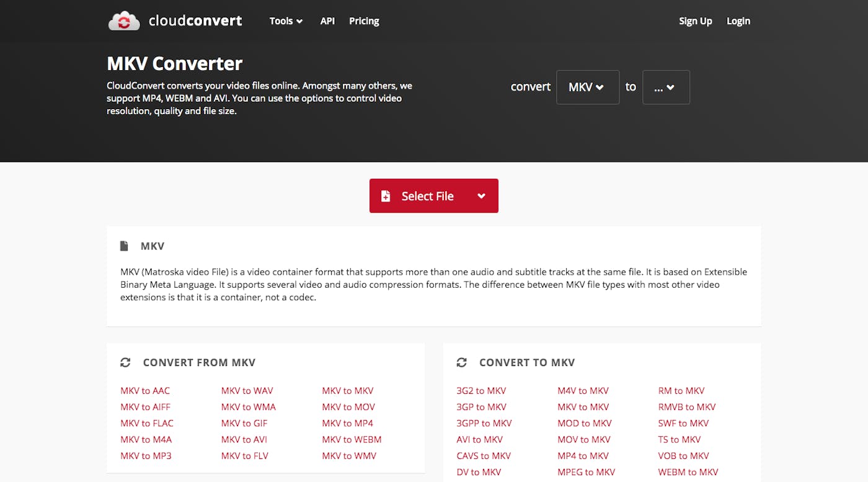868x482 pixels.
Task: Open the MKV to FLAC link
Action: (147, 423)
